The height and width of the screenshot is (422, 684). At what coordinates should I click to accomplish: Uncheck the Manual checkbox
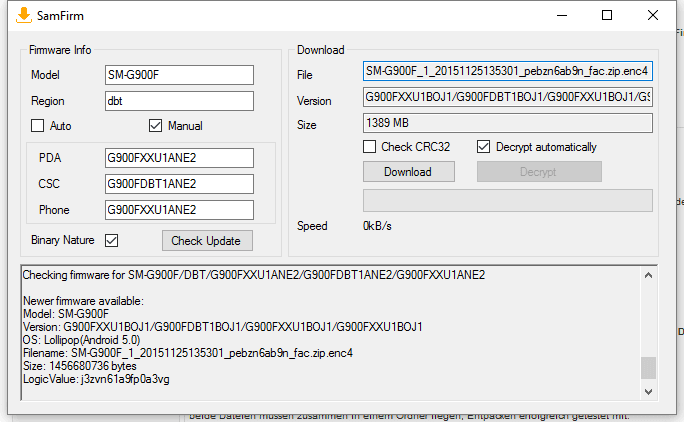pos(155,126)
